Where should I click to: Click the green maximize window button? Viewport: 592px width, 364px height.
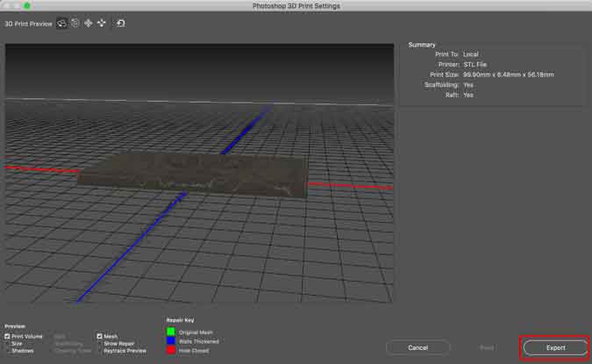[x=27, y=6]
